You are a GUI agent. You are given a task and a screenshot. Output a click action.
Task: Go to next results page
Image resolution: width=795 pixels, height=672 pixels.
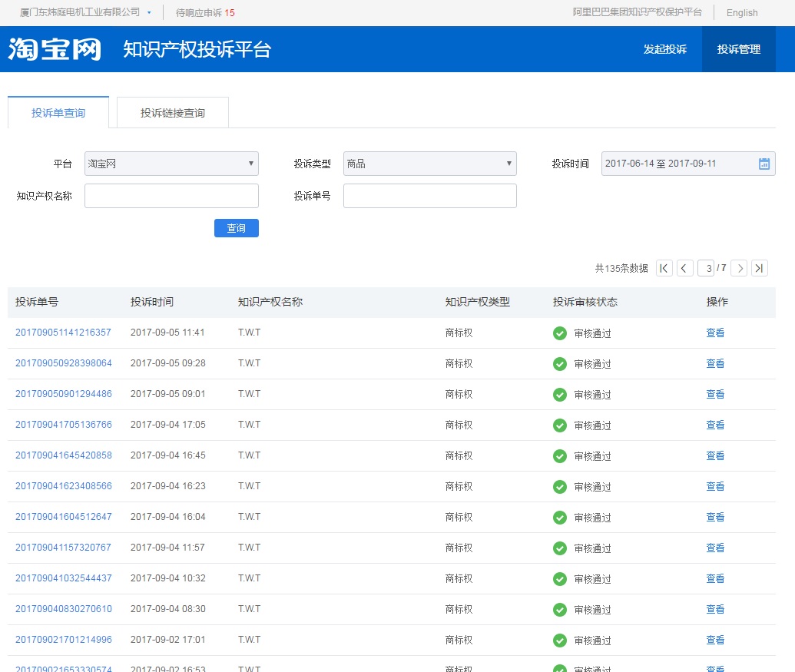pyautogui.click(x=739, y=268)
